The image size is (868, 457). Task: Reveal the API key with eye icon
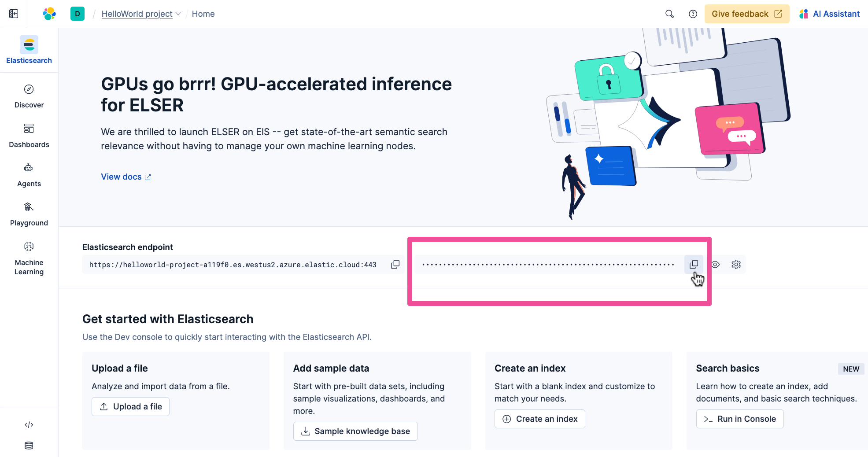pos(715,264)
